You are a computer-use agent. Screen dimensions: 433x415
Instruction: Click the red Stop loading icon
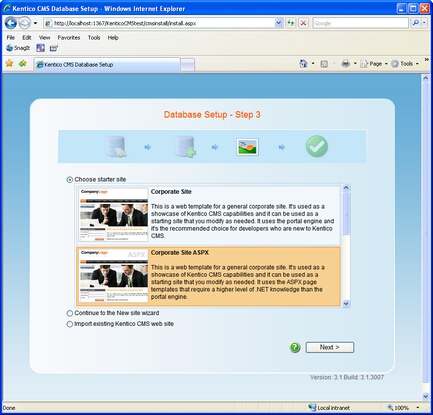point(303,23)
